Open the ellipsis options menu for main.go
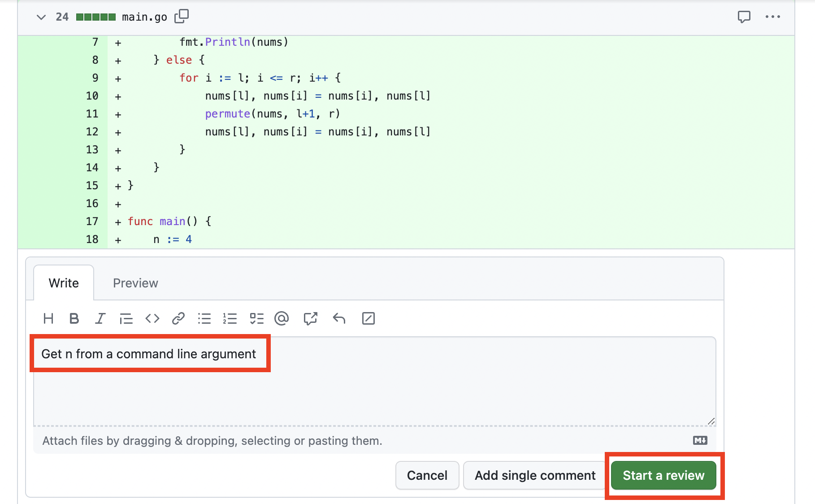This screenshot has width=815, height=504. (x=773, y=17)
